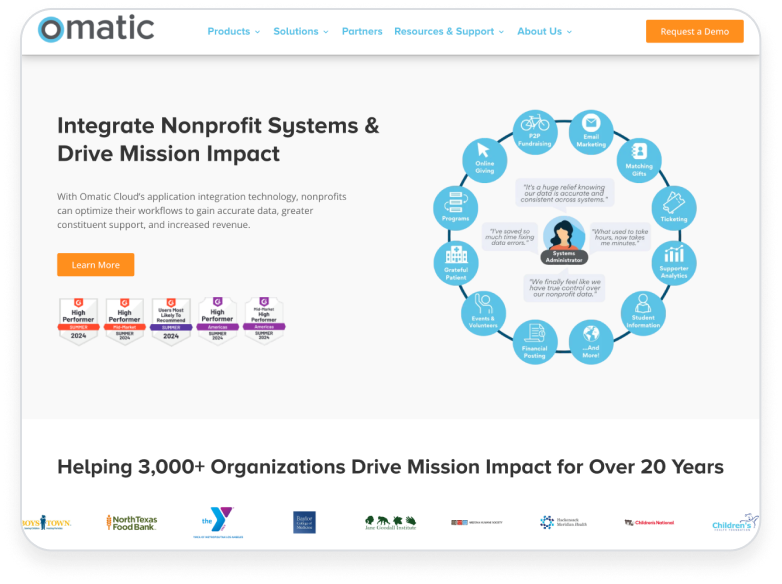
Task: Open the Jane Goodall Institute logo
Action: 391,523
